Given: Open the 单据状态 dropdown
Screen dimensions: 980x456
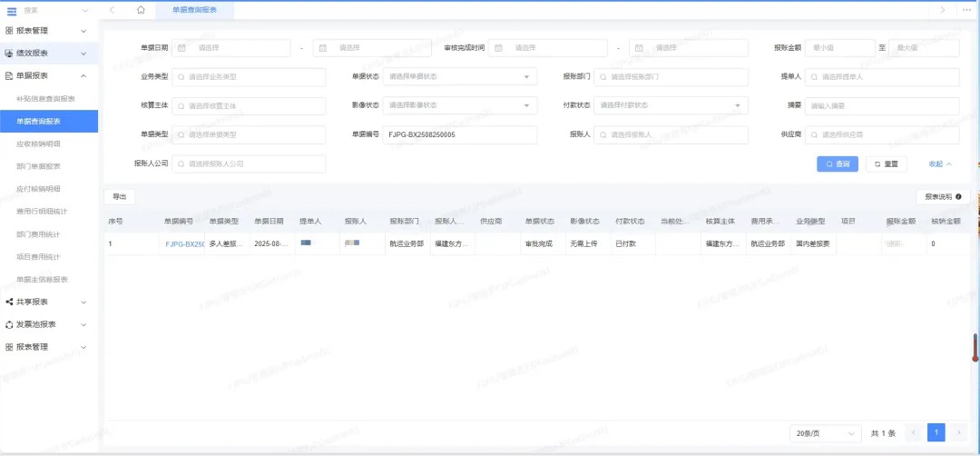Looking at the screenshot, I should tap(459, 77).
